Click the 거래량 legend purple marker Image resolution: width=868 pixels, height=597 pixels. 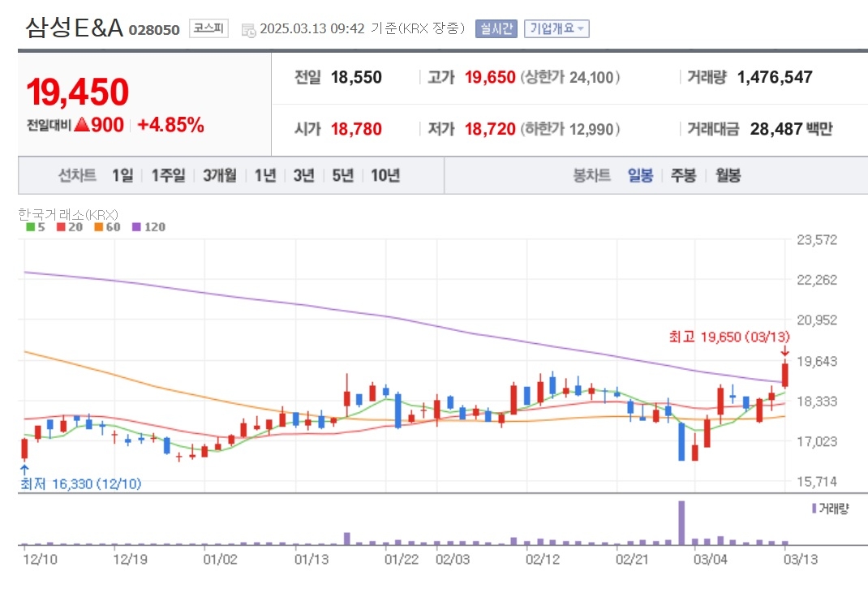point(814,508)
